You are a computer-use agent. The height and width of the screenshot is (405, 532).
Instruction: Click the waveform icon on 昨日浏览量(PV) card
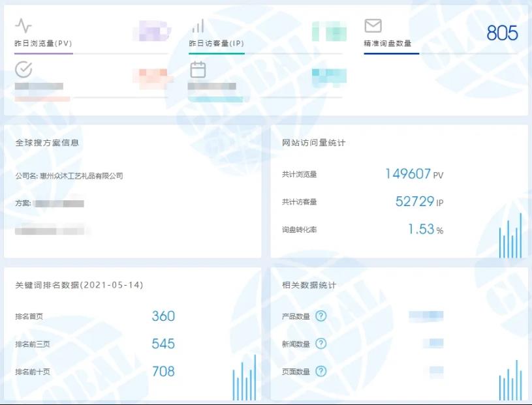22,27
